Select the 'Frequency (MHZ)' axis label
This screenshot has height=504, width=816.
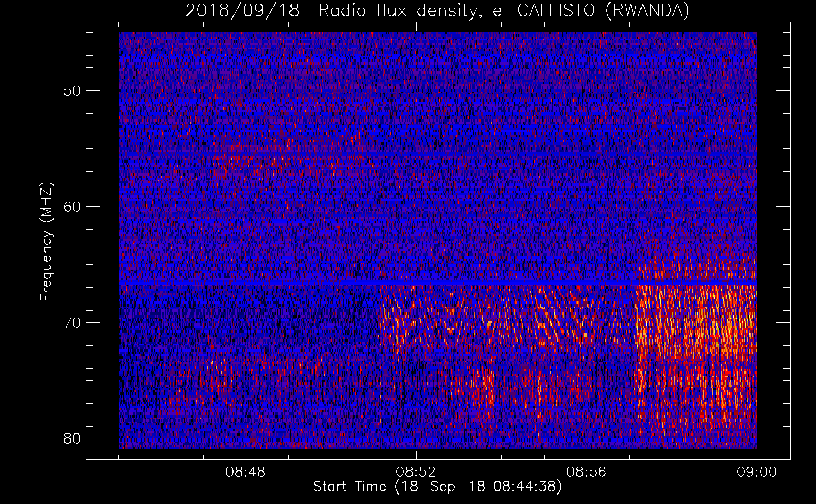point(46,242)
